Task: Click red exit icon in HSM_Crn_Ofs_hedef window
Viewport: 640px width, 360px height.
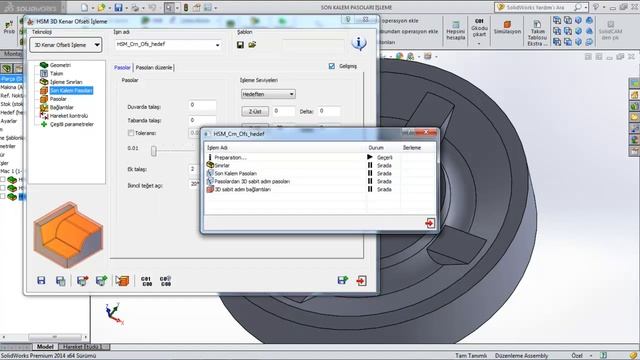Action: pyautogui.click(x=430, y=223)
